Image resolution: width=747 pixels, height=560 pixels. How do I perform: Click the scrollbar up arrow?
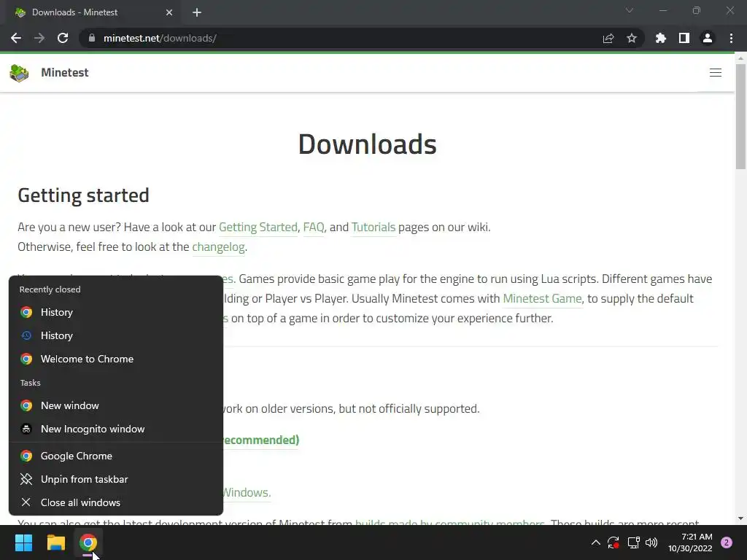coord(740,58)
